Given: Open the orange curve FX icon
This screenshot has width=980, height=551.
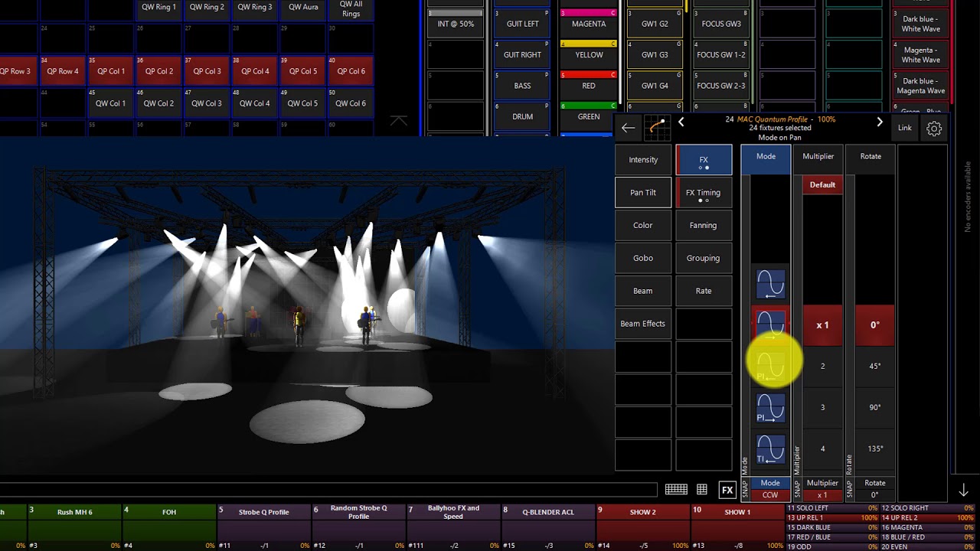Looking at the screenshot, I should tap(655, 128).
